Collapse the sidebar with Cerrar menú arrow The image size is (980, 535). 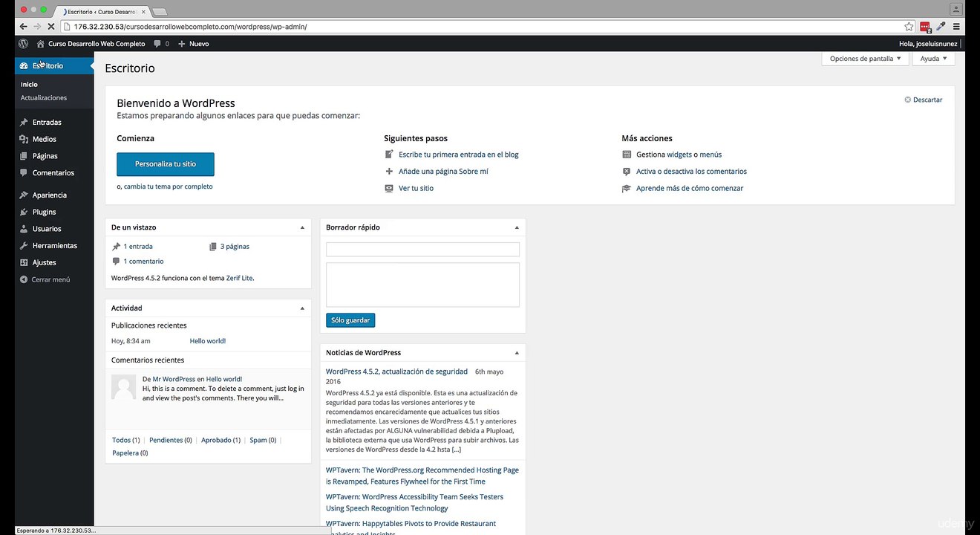pyautogui.click(x=24, y=279)
